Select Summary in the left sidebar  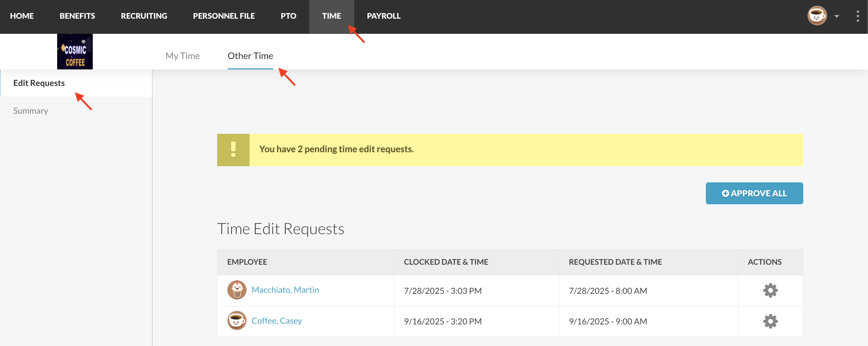coord(31,111)
